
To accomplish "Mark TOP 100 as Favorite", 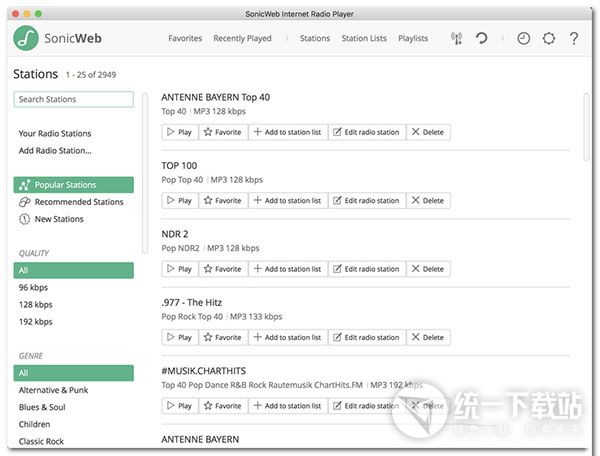I will (x=223, y=200).
